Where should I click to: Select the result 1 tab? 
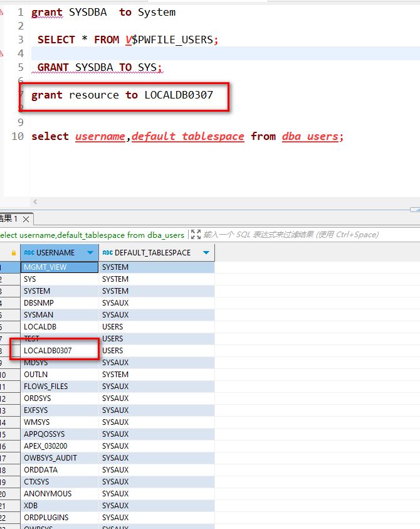9,218
